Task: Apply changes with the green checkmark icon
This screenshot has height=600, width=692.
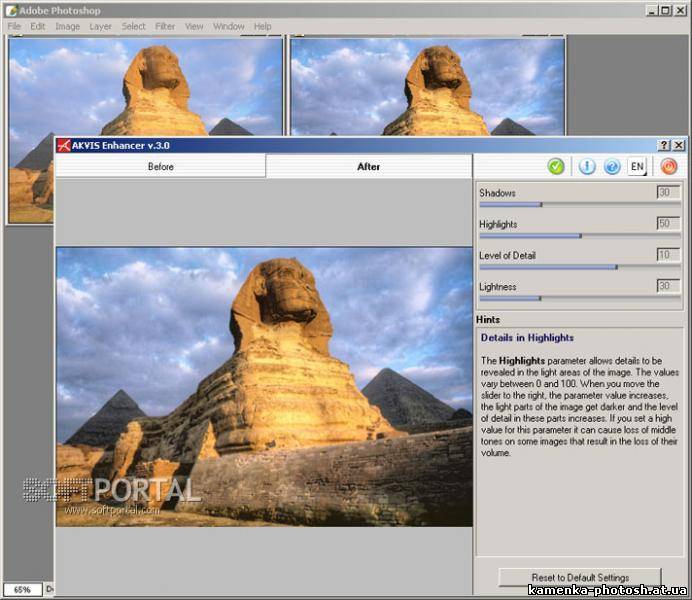Action: click(556, 166)
